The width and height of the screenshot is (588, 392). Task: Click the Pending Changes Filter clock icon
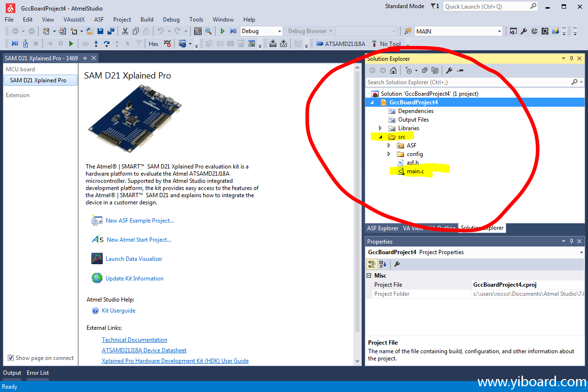tap(409, 70)
